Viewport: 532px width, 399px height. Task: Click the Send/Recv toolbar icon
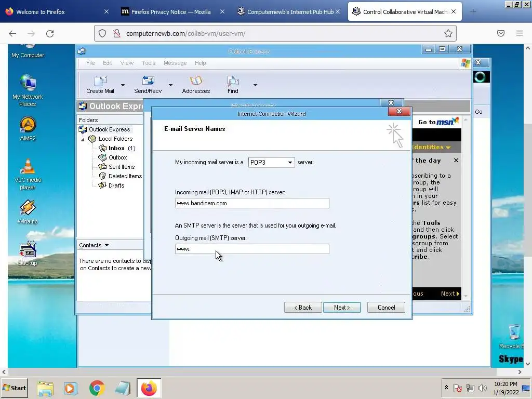[148, 84]
